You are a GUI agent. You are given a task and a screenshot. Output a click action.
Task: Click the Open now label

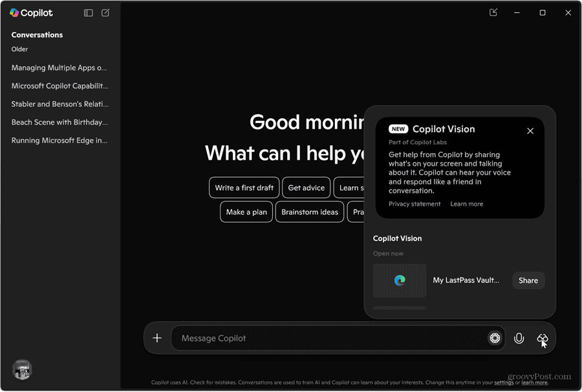(x=388, y=254)
